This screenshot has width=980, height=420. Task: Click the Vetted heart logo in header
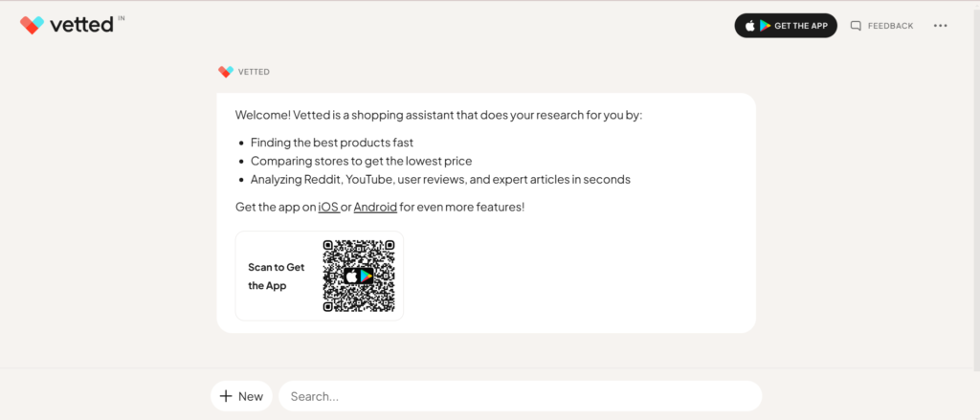(32, 25)
